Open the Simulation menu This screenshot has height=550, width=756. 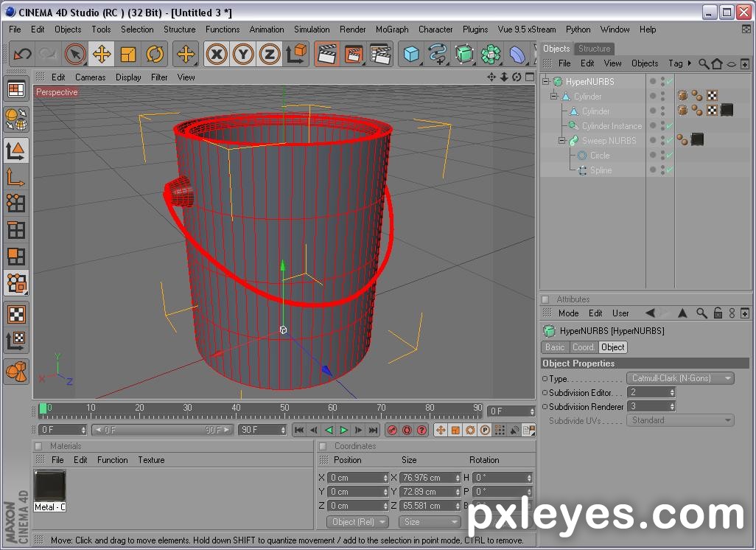(312, 29)
